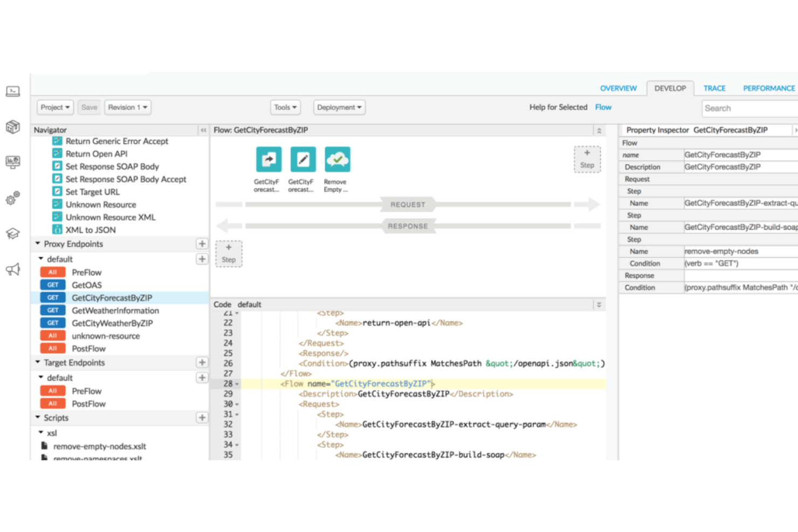
Task: Open Project dropdown
Action: pos(55,107)
